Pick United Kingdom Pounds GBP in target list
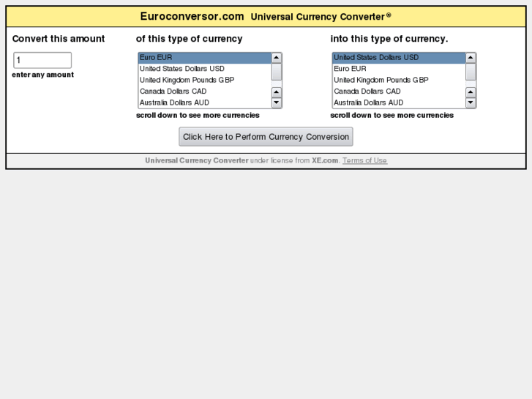Viewport: 532px width, 399px height. (x=399, y=80)
